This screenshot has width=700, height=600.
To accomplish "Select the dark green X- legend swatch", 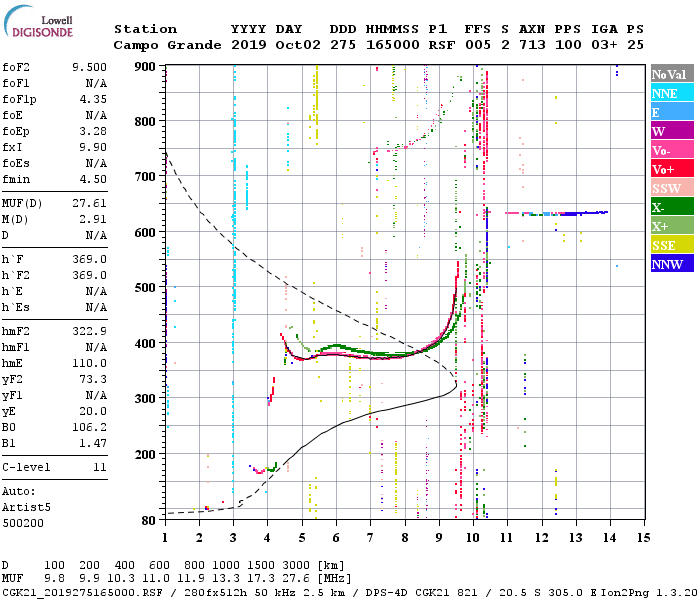I will [x=672, y=207].
